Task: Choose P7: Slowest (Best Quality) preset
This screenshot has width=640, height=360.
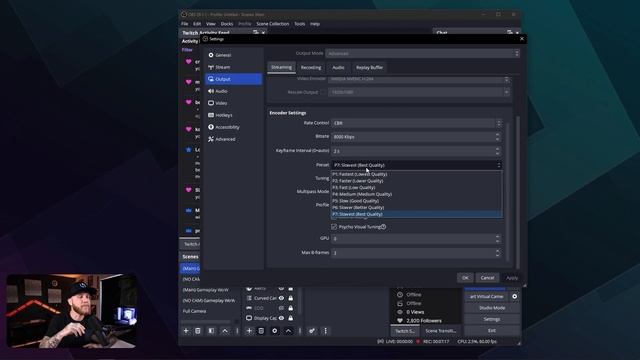Action: click(416, 214)
